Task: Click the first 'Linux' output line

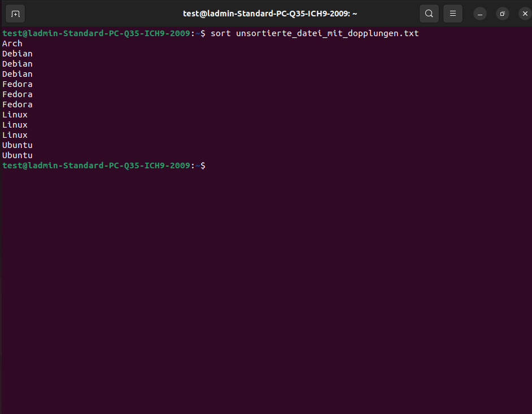Action: [15, 115]
